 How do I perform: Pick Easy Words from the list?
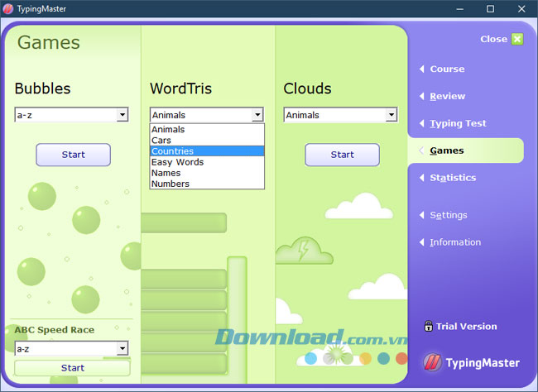coord(207,162)
